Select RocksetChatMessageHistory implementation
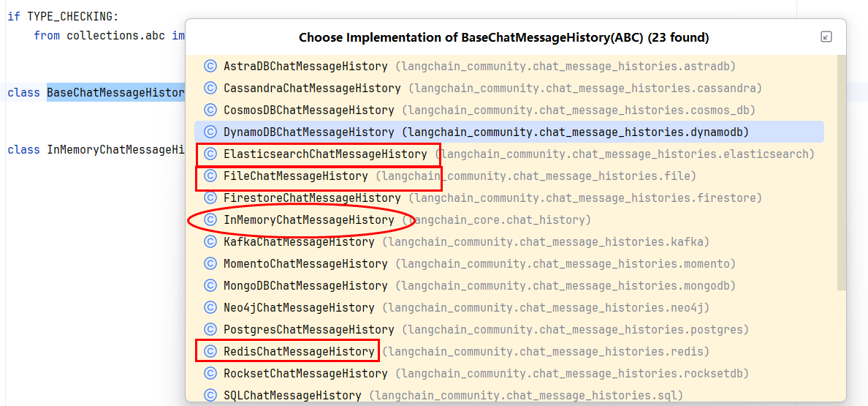The width and height of the screenshot is (868, 406). pos(509,373)
